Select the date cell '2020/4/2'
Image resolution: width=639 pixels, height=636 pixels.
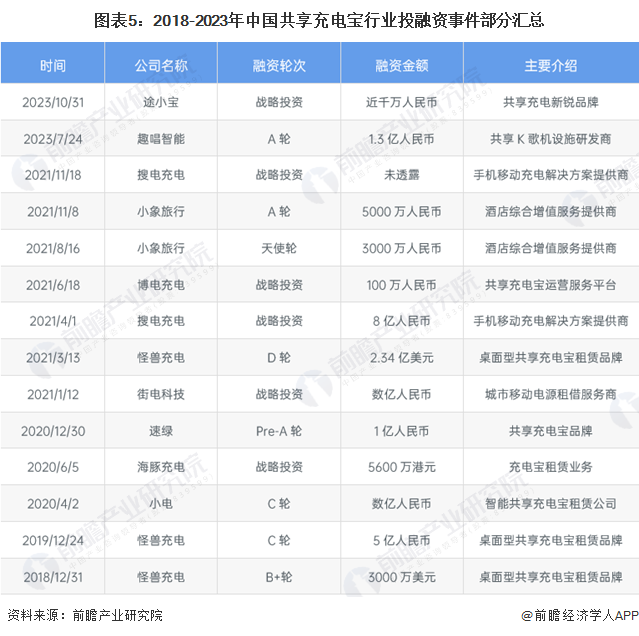point(53,504)
